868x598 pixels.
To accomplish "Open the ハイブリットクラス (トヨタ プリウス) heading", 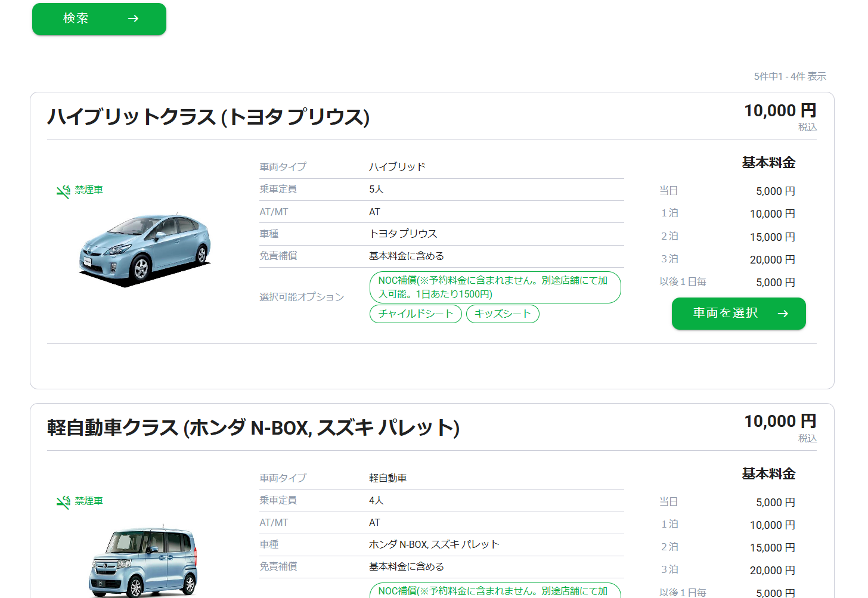I will (x=209, y=117).
